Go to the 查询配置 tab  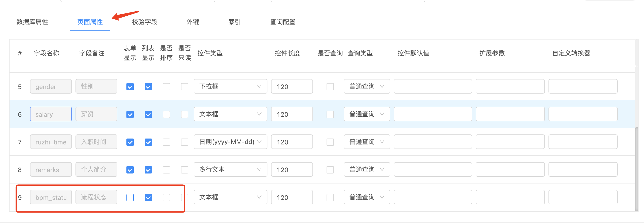(283, 22)
